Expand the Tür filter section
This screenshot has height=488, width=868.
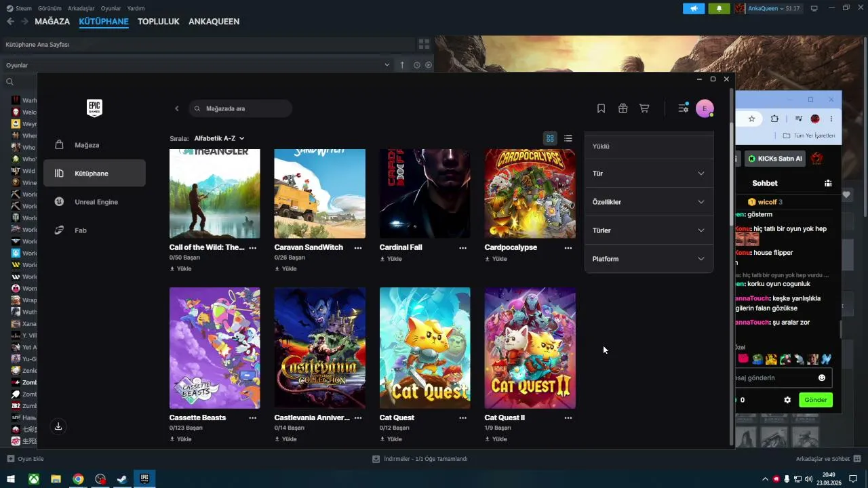pos(649,174)
